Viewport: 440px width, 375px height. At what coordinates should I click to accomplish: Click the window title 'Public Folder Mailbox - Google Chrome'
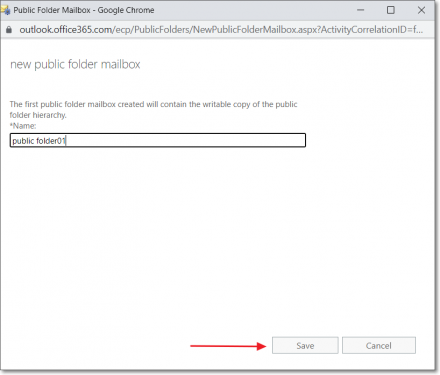[84, 10]
